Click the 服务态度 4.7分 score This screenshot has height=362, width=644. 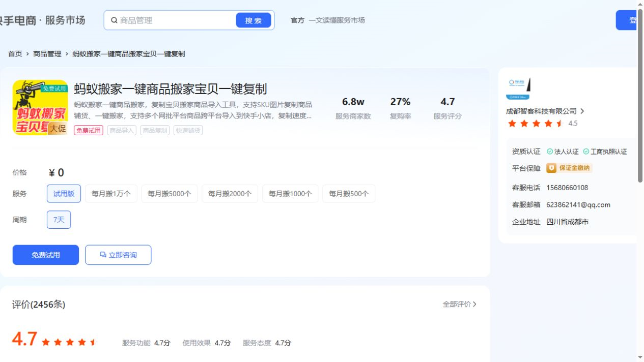click(x=267, y=343)
